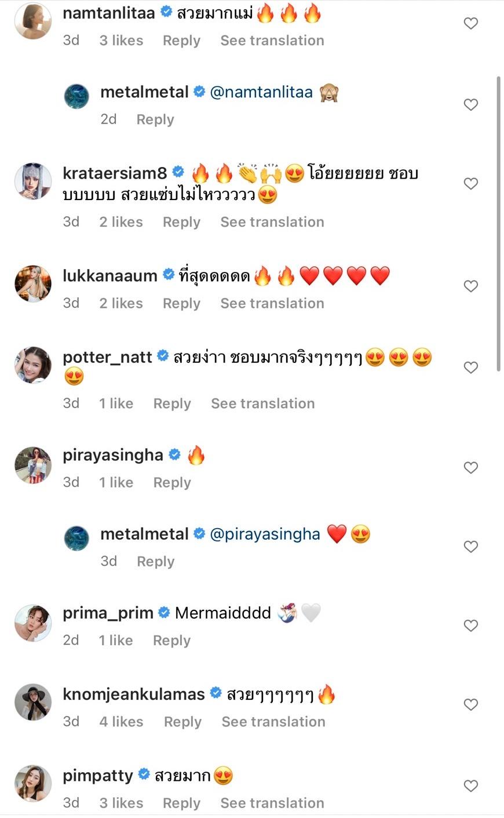
Task: Like knomjeankulamas's comment
Action: coord(471,704)
